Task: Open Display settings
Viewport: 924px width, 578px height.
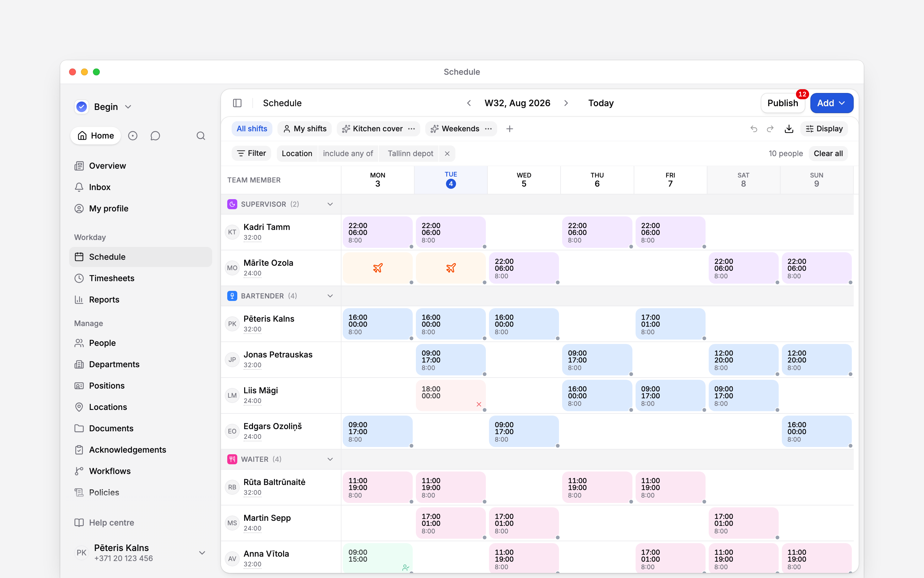Action: point(824,129)
